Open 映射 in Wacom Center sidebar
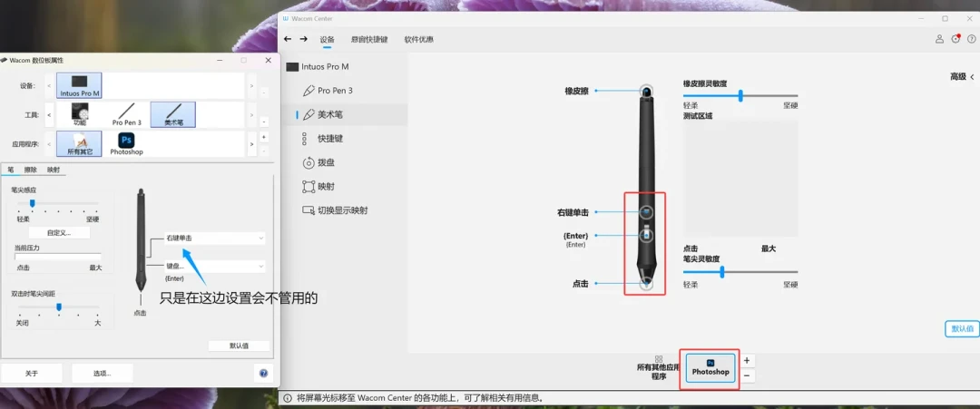The height and width of the screenshot is (409, 980). (x=318, y=186)
